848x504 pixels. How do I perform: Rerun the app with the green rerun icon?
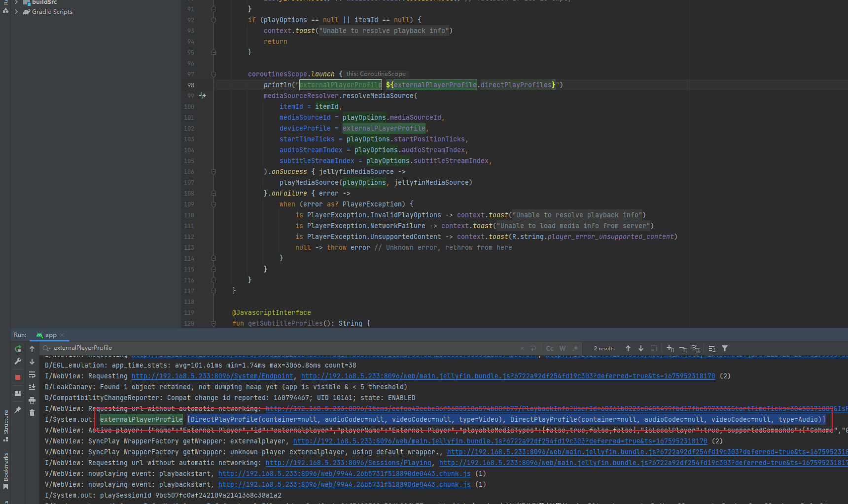18,349
